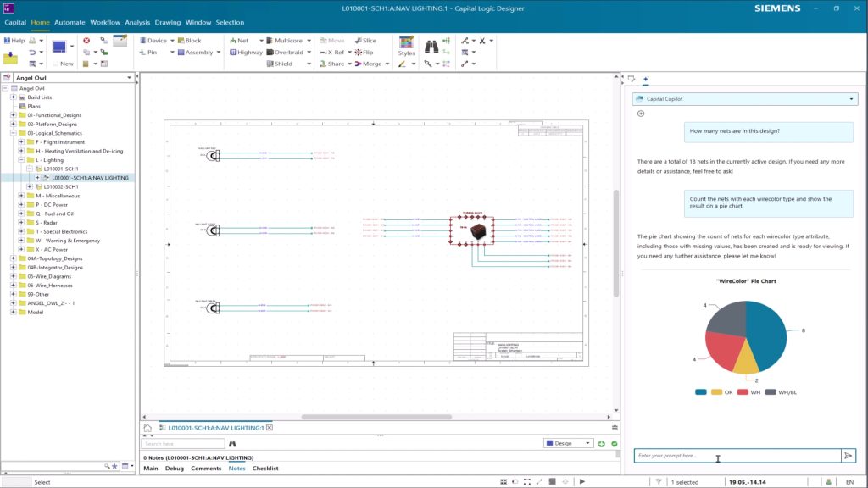
Task: Click the binoculars find icon in ribbon
Action: point(431,47)
